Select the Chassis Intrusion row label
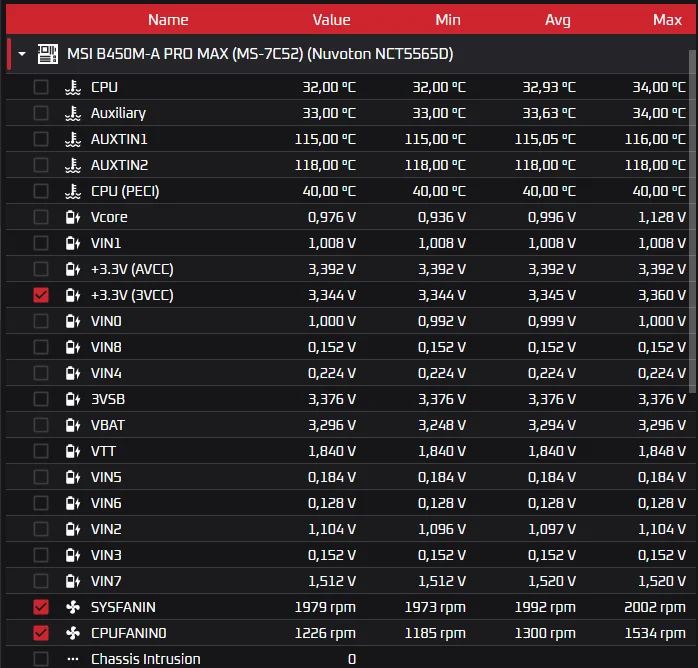Viewport: 698px width, 668px height. click(x=146, y=659)
